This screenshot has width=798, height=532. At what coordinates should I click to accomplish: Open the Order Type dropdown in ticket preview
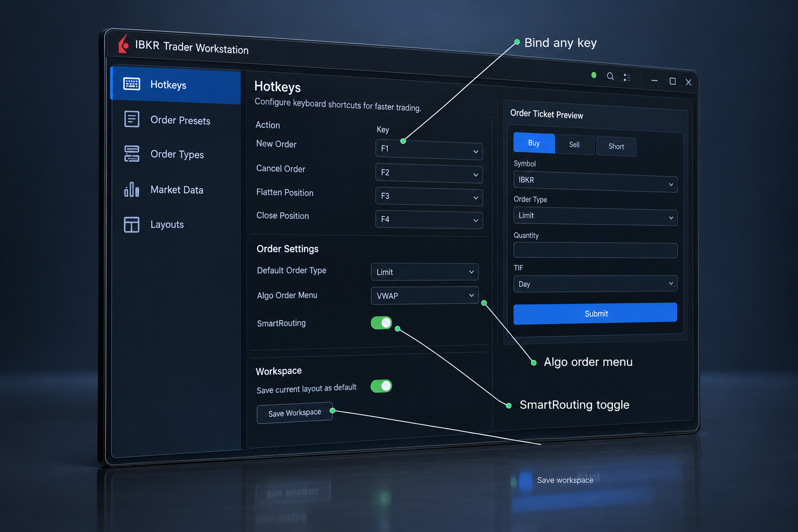click(595, 216)
